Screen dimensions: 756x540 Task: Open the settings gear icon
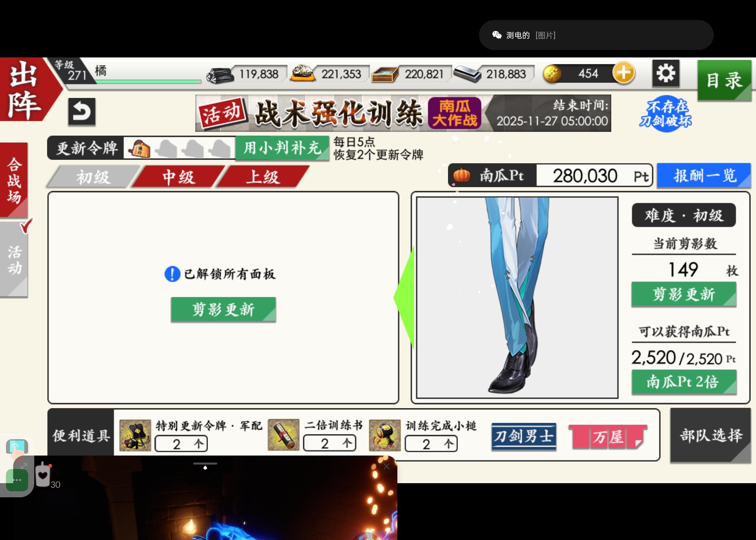point(666,73)
